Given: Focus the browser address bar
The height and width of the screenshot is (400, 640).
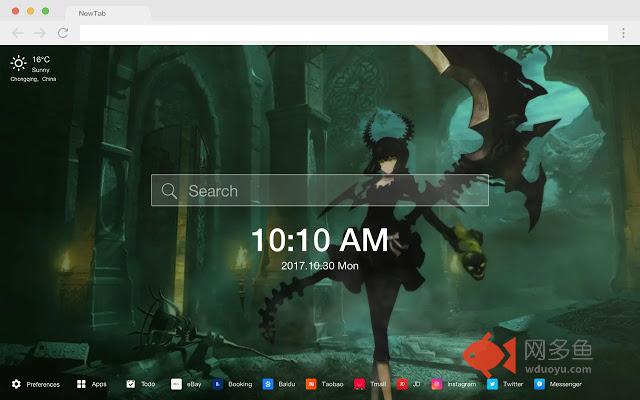Looking at the screenshot, I should click(x=344, y=33).
